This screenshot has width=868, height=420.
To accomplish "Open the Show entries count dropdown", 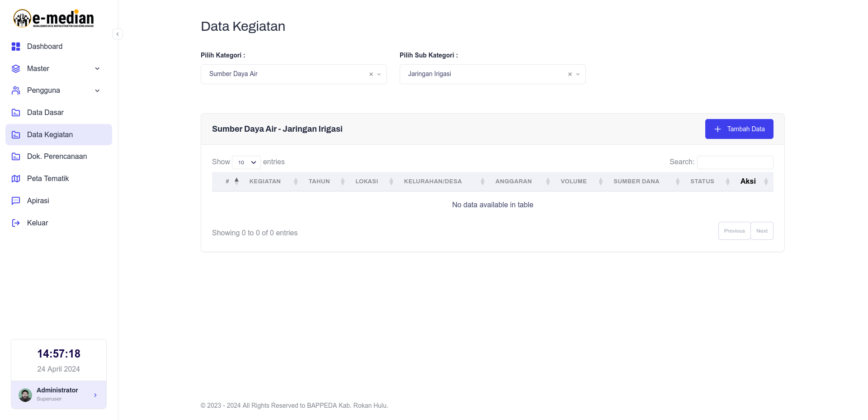I will coord(246,162).
